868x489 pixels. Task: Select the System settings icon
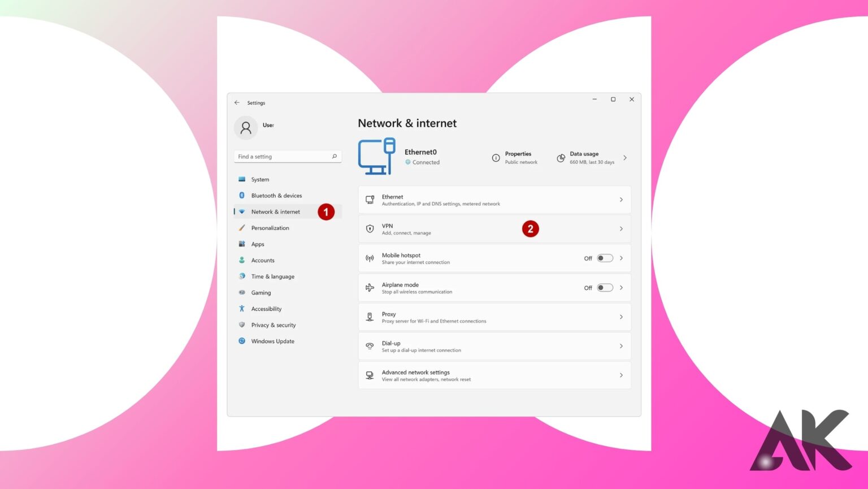(x=242, y=179)
